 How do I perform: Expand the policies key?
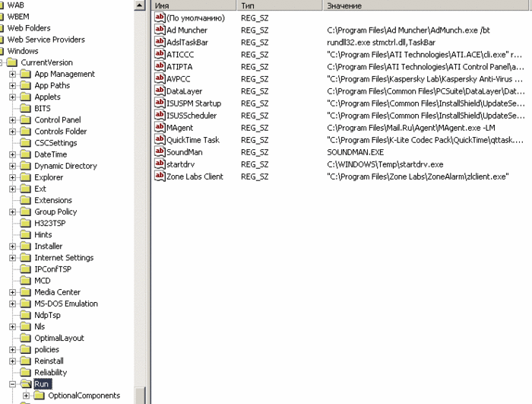click(13, 350)
